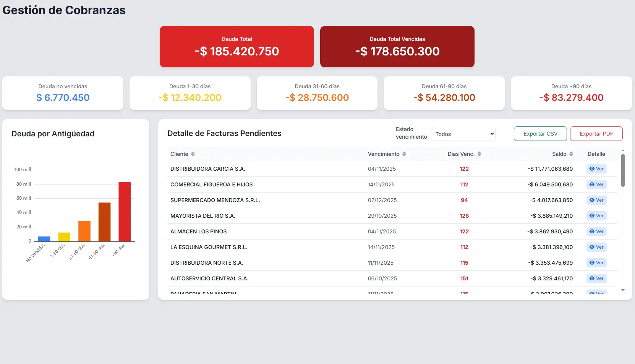
Task: Click eye Ver for SUPERMERCADO MENDOZA S.R.L.
Action: pyautogui.click(x=596, y=200)
